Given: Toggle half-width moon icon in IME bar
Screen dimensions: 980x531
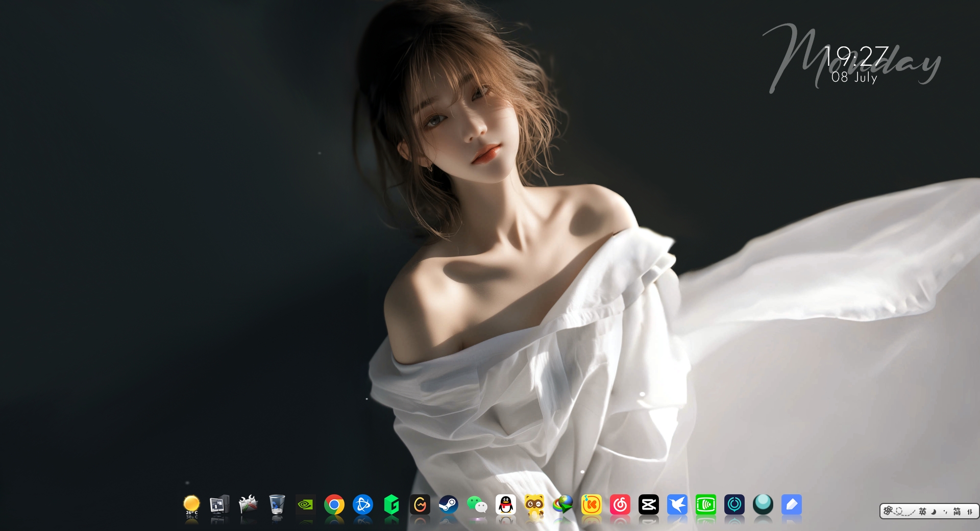Looking at the screenshot, I should [x=934, y=511].
